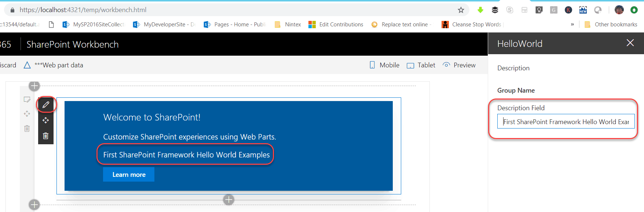Open the blue NEW extension icon
The height and width of the screenshot is (212, 644).
coord(583,10)
